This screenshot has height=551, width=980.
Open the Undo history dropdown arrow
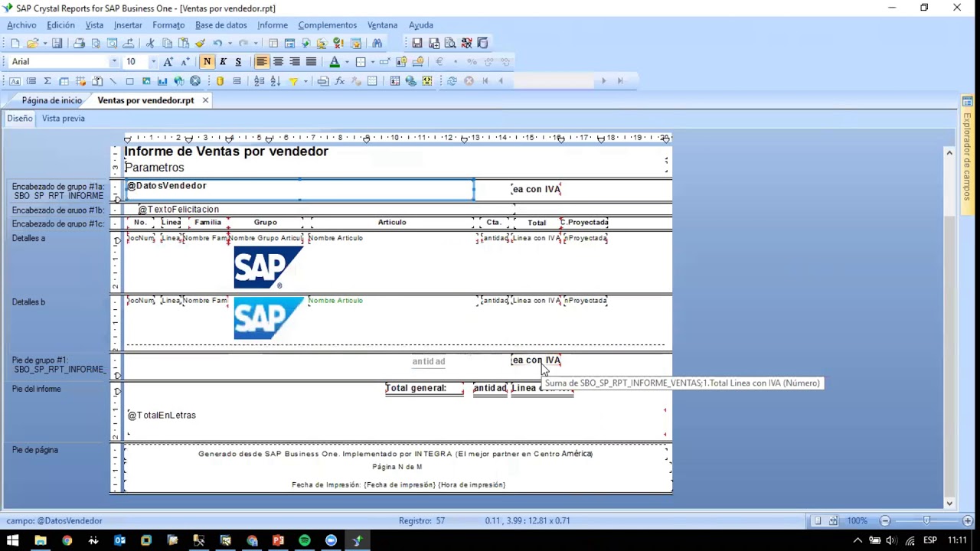pos(230,44)
